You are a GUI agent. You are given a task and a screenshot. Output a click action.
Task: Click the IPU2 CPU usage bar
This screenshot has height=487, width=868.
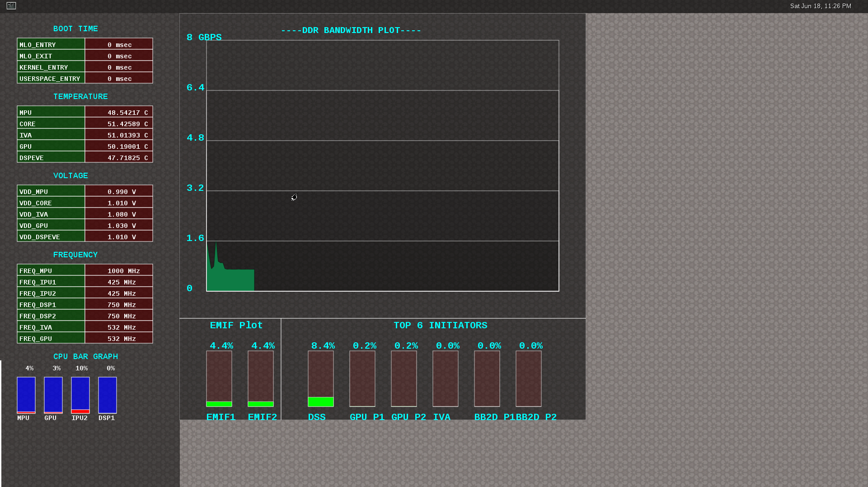pos(80,395)
